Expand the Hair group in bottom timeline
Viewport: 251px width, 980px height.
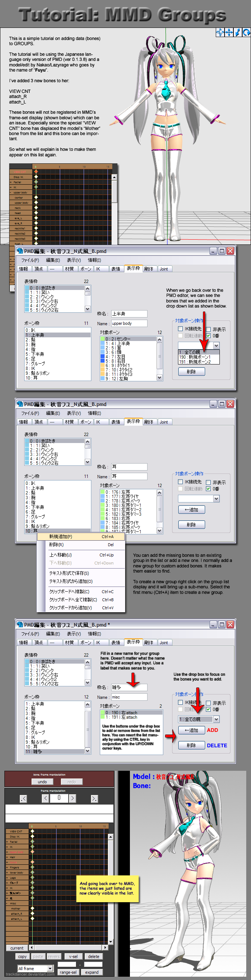[x=7, y=857]
